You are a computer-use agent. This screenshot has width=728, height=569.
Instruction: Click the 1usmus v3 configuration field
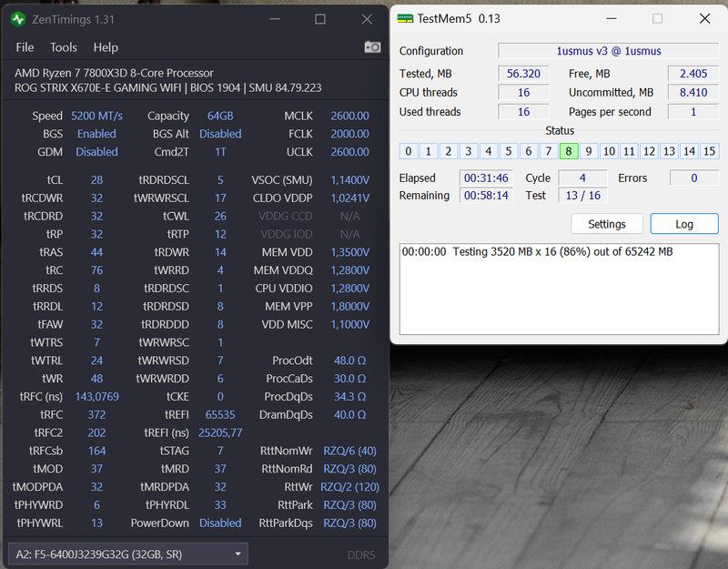(608, 51)
